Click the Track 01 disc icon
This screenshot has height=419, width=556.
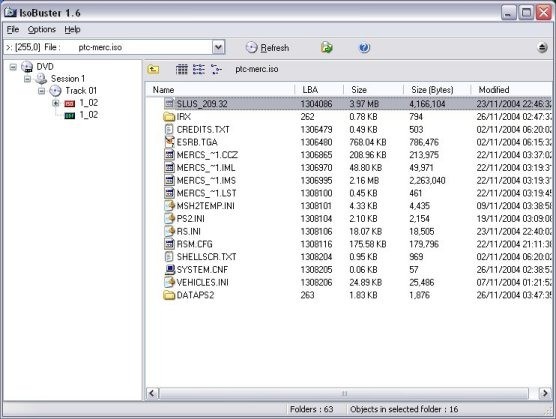pos(55,91)
